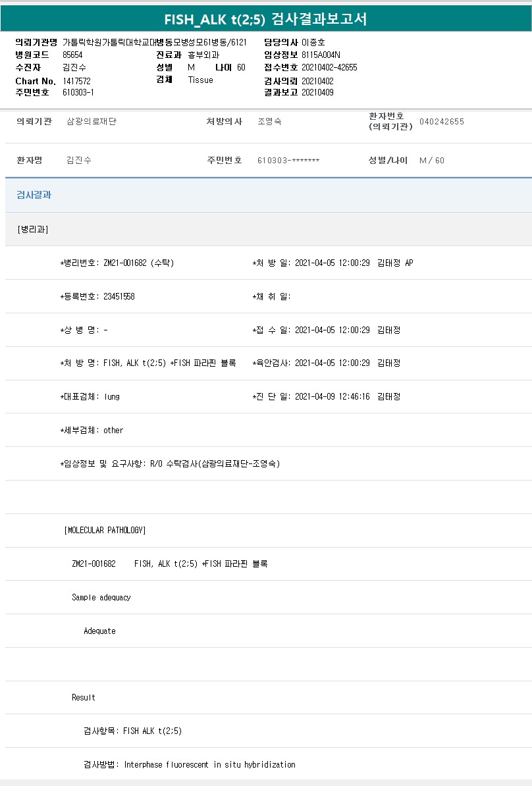
Task: Select referring institution 삼광의료재단
Action: click(x=92, y=122)
